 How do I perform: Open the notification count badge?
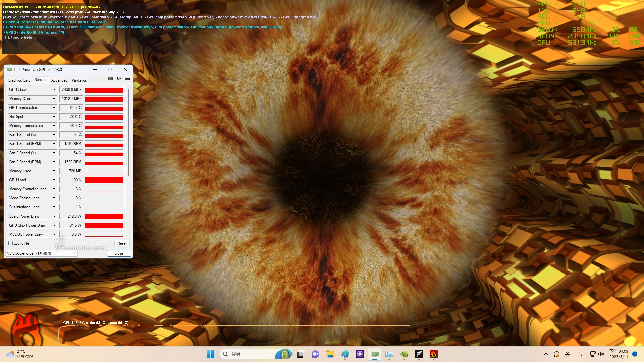click(x=634, y=354)
